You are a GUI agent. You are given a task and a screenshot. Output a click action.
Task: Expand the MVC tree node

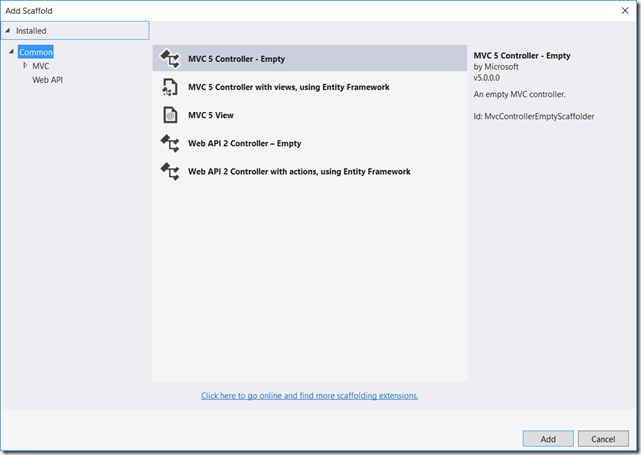point(25,65)
